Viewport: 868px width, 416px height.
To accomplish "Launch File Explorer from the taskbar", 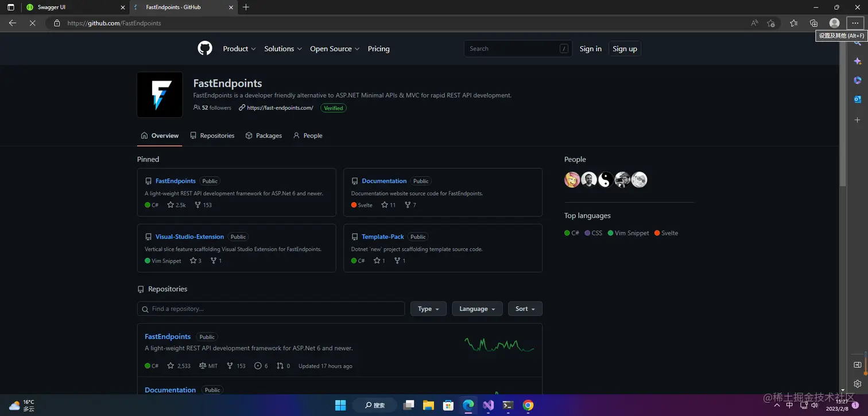I will pyautogui.click(x=428, y=405).
